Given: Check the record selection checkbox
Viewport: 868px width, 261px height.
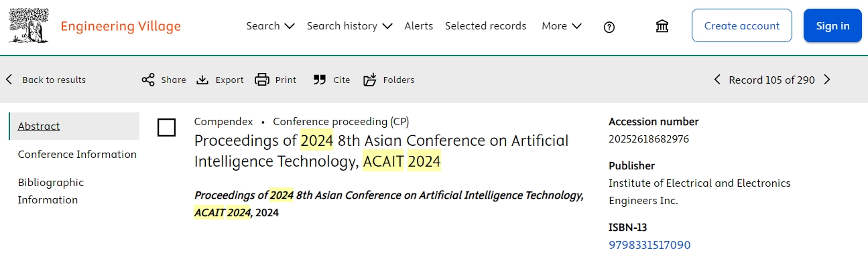Looking at the screenshot, I should [x=166, y=127].
